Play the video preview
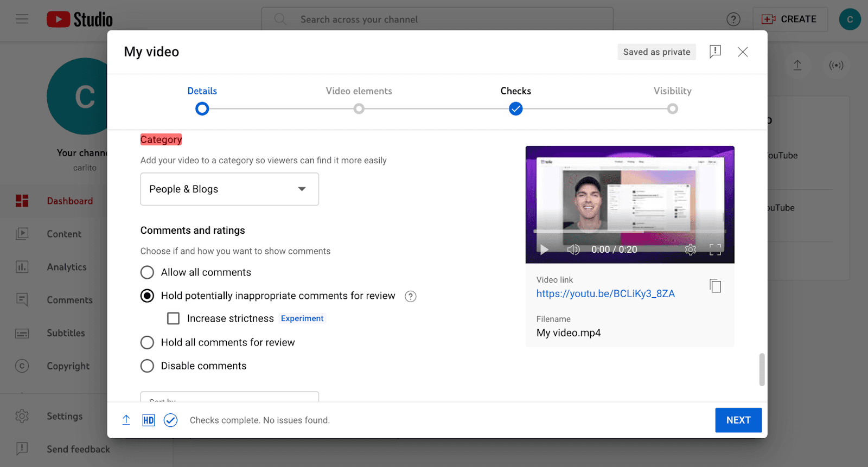Viewport: 868px width, 467px height. [544, 250]
